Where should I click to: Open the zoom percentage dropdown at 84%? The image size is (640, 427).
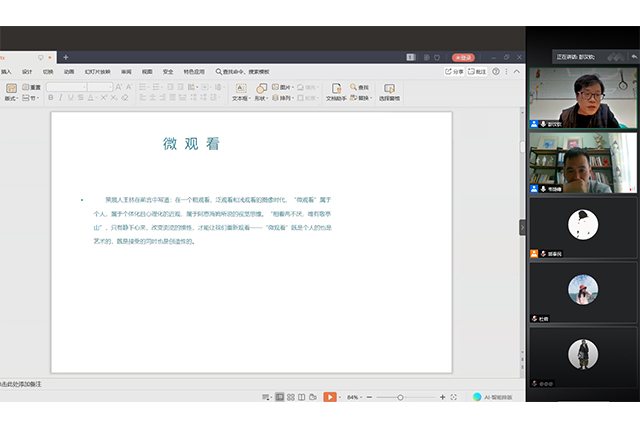point(355,397)
